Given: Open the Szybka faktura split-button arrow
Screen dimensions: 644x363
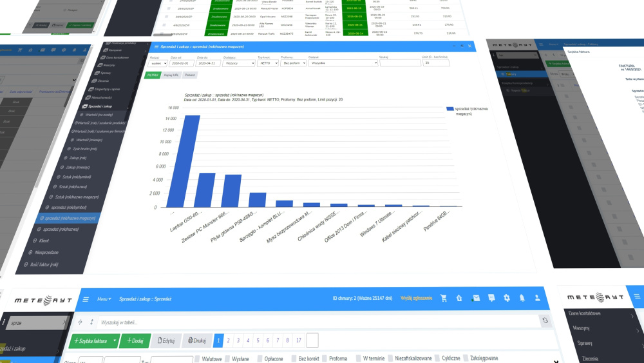Looking at the screenshot, I should (115, 341).
